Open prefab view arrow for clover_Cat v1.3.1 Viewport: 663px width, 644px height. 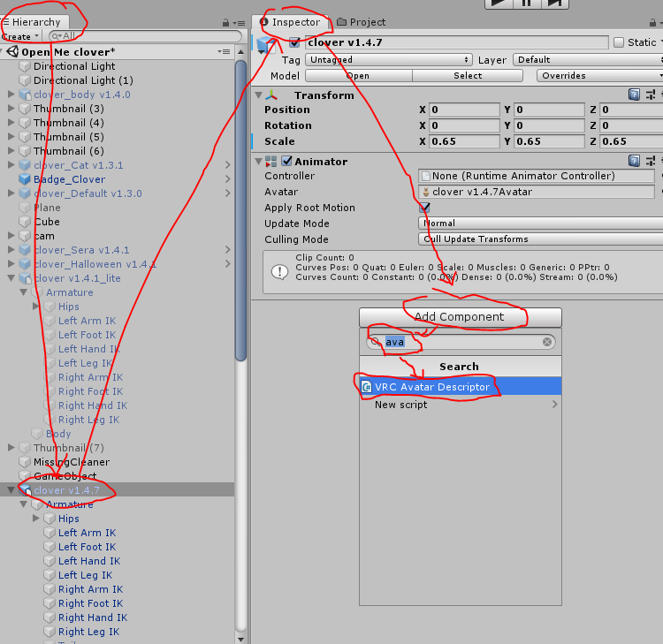[x=228, y=165]
